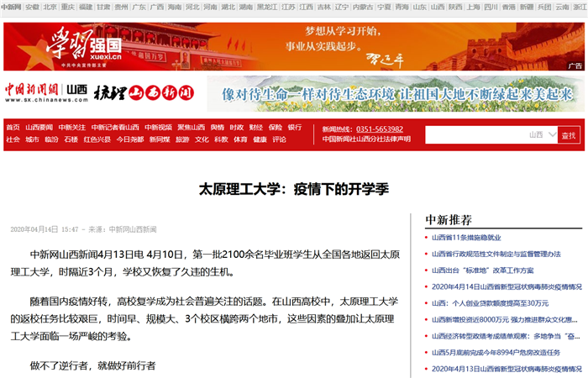Click 中新网 at the top left
This screenshot has height=378, width=588.
point(11,7)
